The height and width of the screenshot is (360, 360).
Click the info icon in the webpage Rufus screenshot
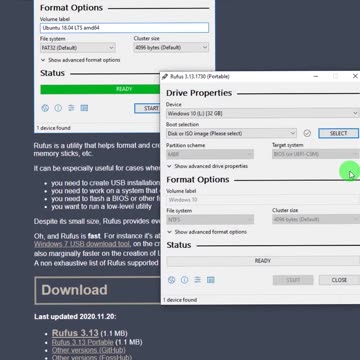pyautogui.click(x=58, y=108)
